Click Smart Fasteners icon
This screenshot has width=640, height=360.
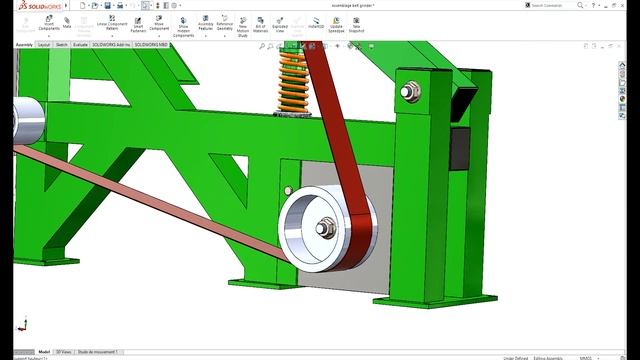(x=138, y=21)
